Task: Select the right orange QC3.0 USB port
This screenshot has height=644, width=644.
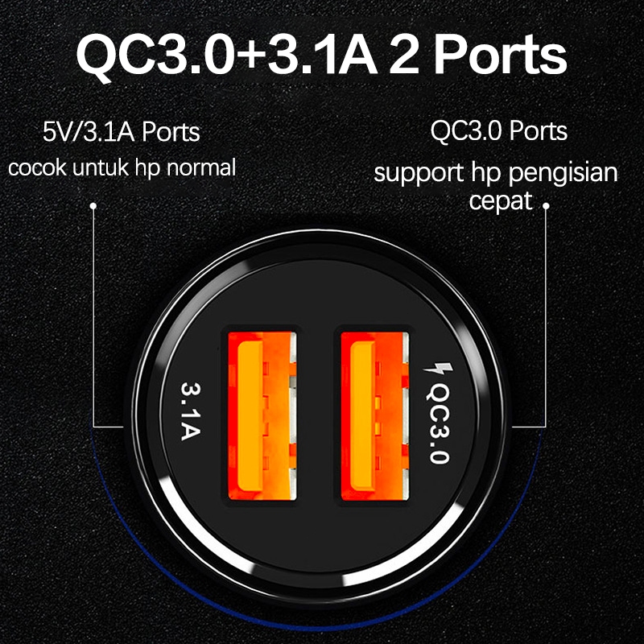Action: (374, 416)
